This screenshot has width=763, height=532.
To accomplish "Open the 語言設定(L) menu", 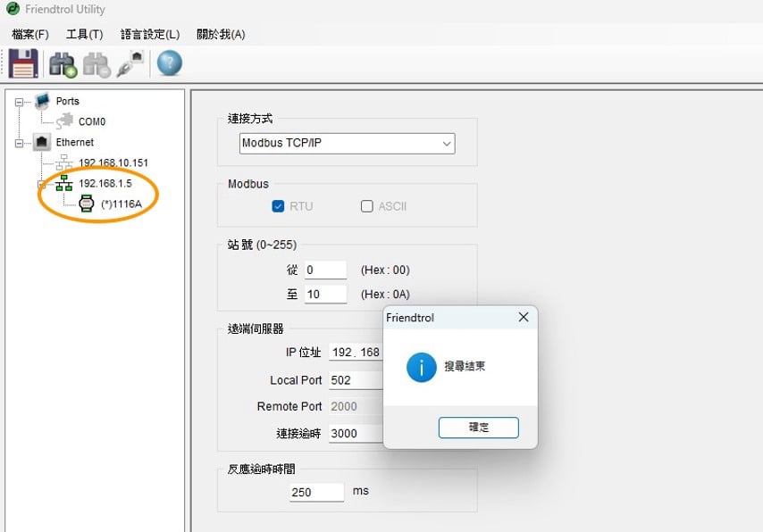I will click(150, 34).
